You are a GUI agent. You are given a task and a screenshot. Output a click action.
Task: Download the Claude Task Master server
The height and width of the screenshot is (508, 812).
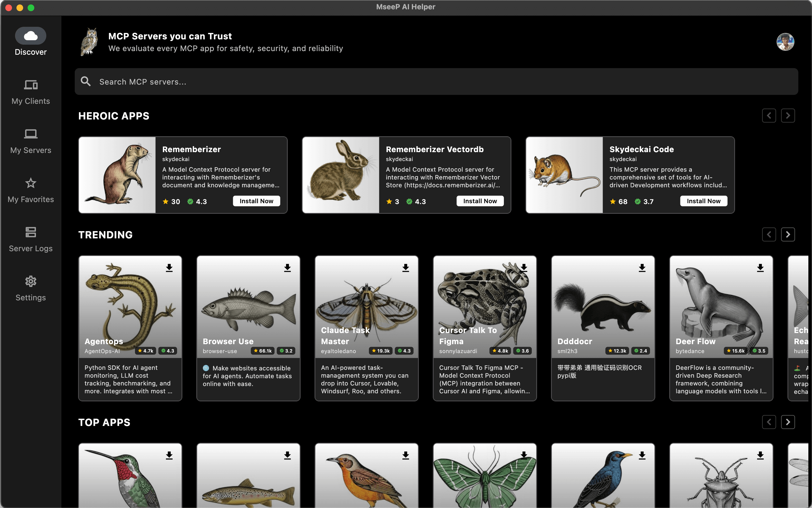[x=406, y=268]
